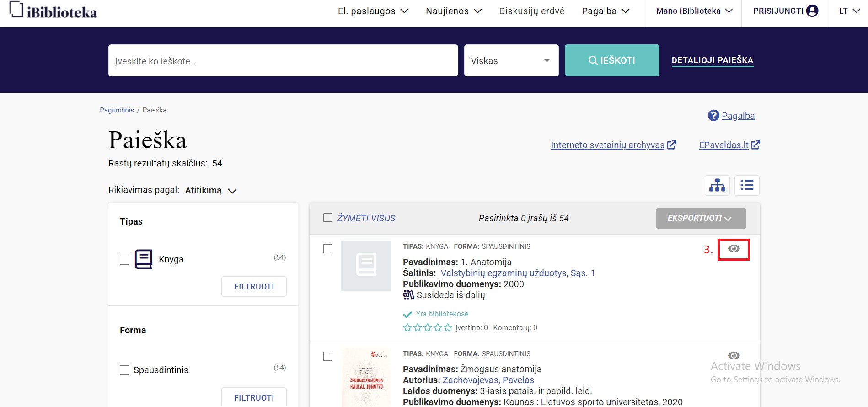Click the eye icon for Žmogaus anatomija record
This screenshot has width=868, height=407.
tap(734, 355)
